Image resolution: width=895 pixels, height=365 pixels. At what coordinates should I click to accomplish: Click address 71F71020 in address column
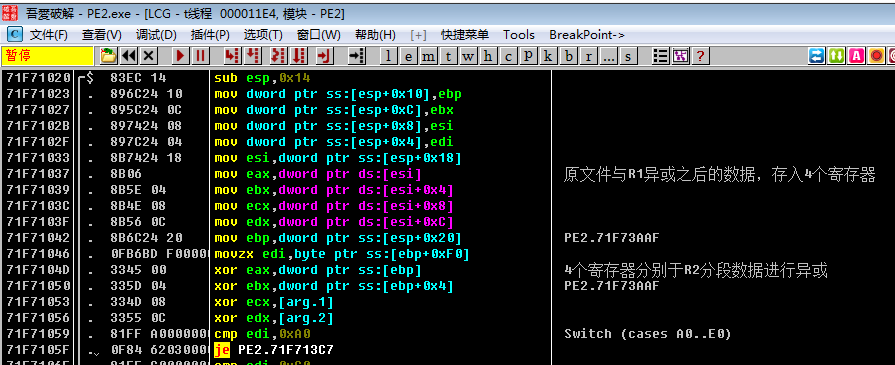[38, 78]
